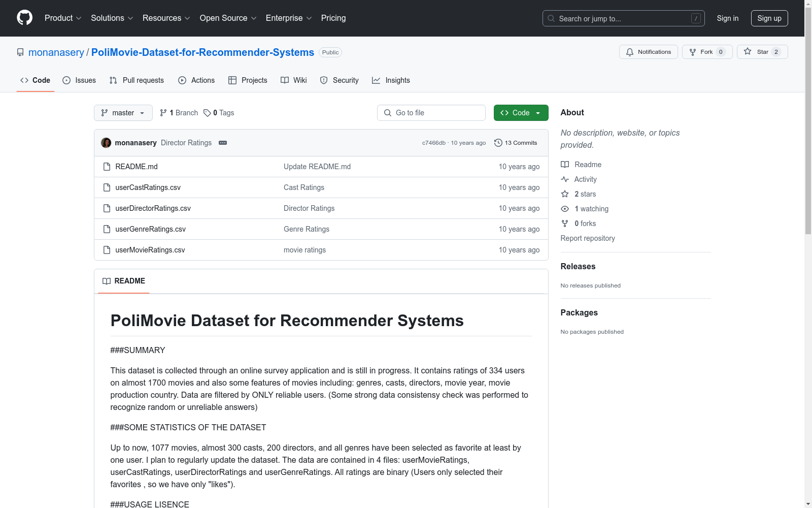Click the star count badge 2
This screenshot has width=812, height=508.
click(x=776, y=52)
